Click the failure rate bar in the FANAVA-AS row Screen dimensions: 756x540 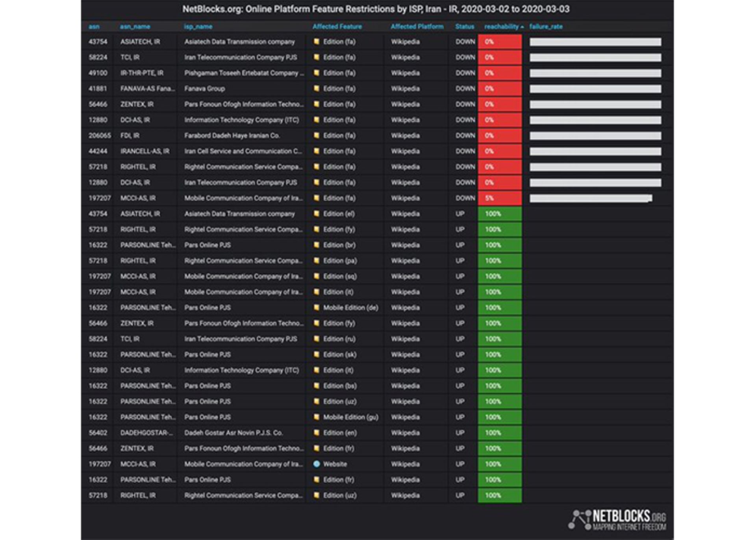tap(595, 89)
